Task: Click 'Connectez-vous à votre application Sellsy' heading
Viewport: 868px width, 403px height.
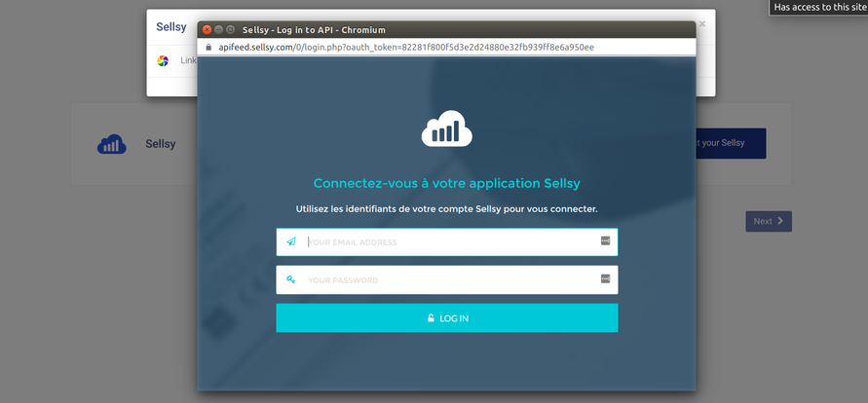Action: pyautogui.click(x=447, y=183)
